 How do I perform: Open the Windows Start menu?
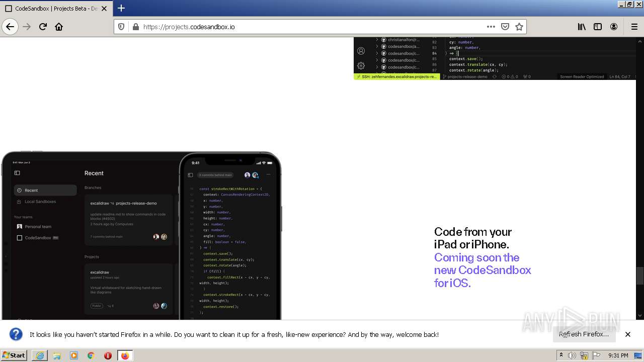(14, 355)
